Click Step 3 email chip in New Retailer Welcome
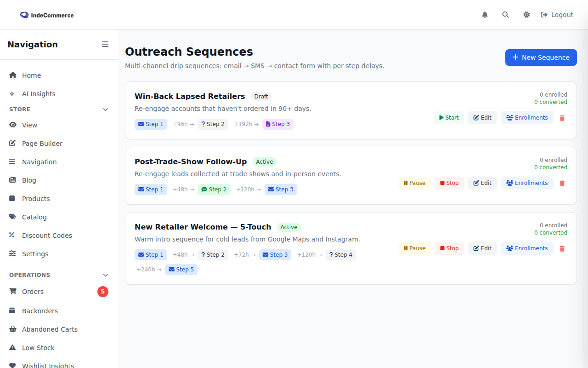Screen dimensions: 588x368 (275, 255)
